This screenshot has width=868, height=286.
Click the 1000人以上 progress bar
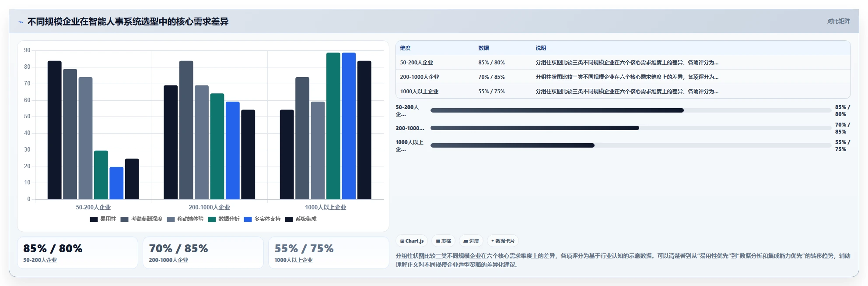click(x=631, y=145)
